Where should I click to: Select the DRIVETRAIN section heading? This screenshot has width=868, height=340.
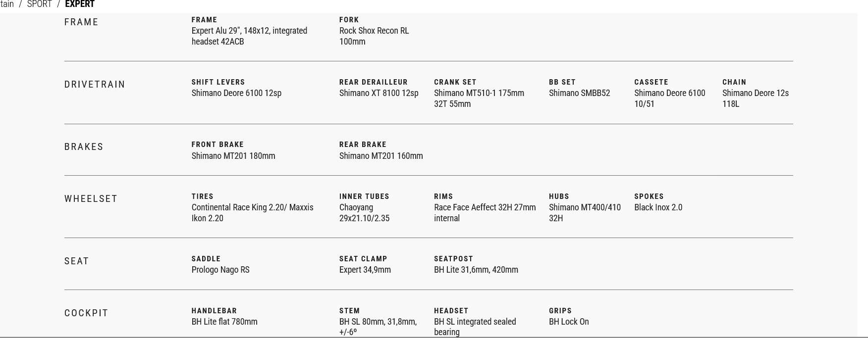click(x=95, y=85)
